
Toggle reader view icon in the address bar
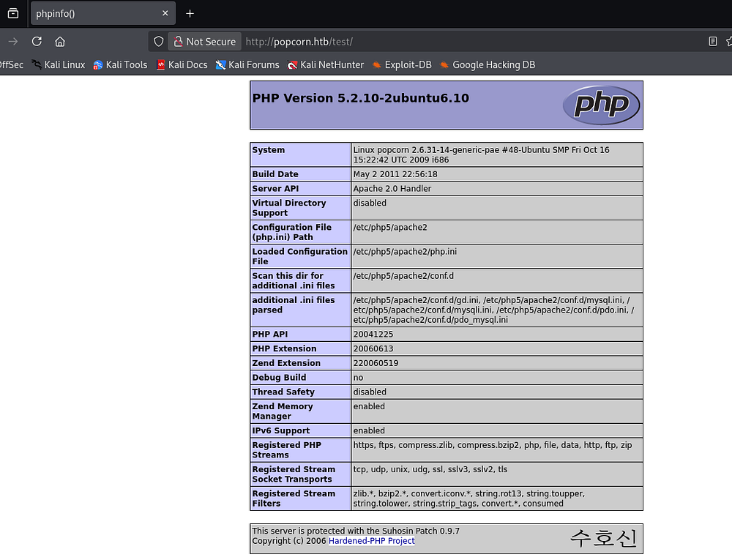[712, 42]
